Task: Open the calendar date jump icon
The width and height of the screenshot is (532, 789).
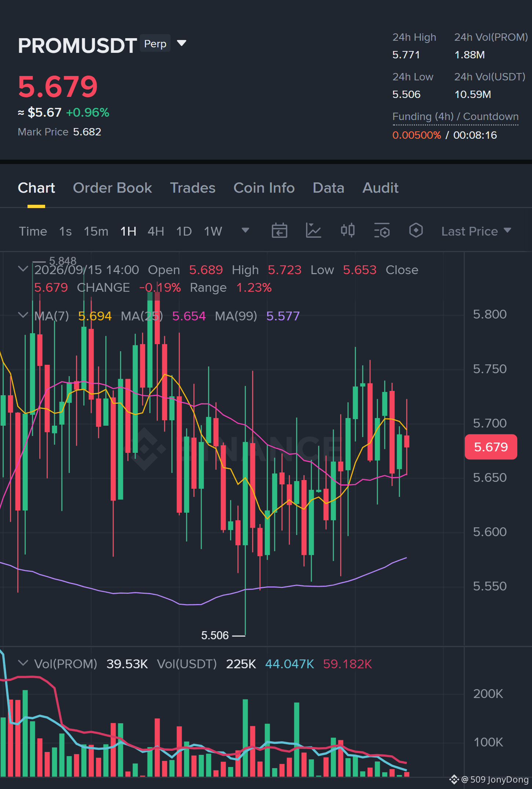Action: click(x=279, y=231)
